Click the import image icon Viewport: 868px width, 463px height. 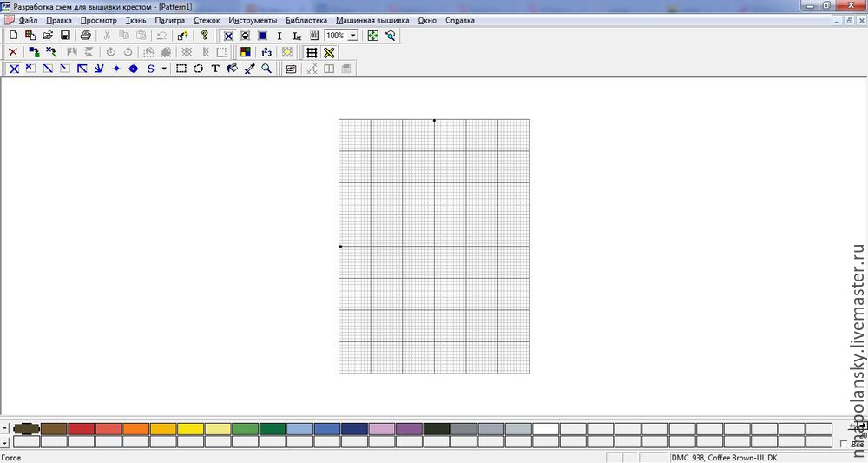[x=30, y=36]
